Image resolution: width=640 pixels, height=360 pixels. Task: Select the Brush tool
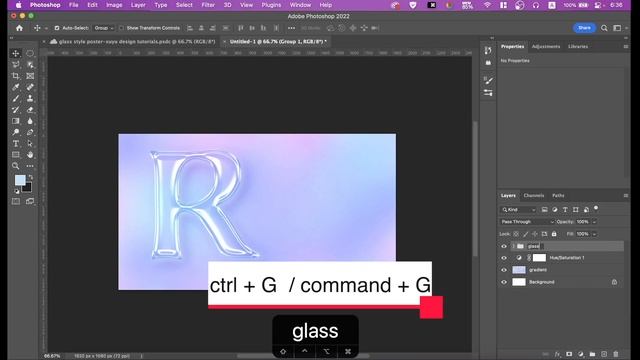point(16,98)
